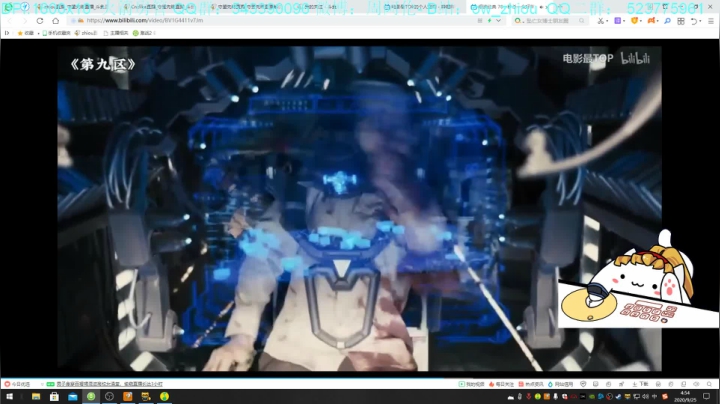Open the zhiou bookmark

[x=86, y=33]
